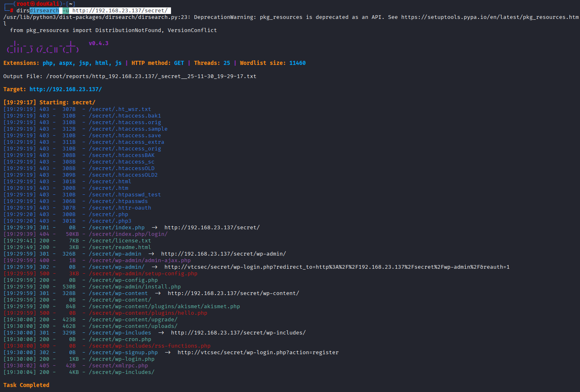Screen dimensions: 580x392
Task: Click the redirect arrow after /secret/wp-admin
Action: click(151, 254)
